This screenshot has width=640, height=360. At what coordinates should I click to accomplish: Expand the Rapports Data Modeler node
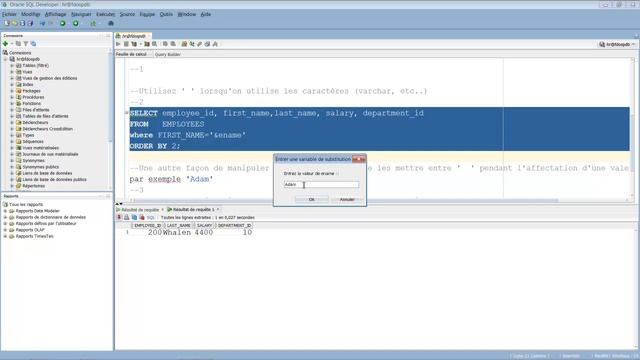pos(5,211)
